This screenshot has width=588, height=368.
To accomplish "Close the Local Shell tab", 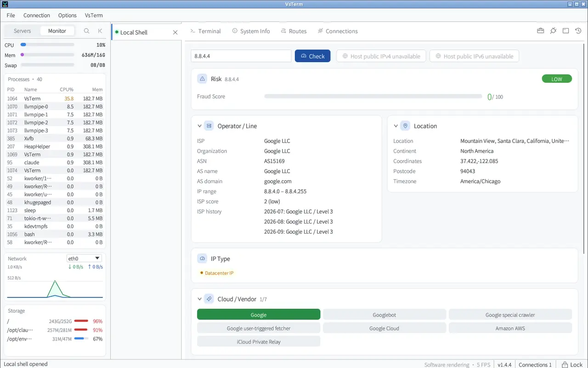I will (175, 32).
